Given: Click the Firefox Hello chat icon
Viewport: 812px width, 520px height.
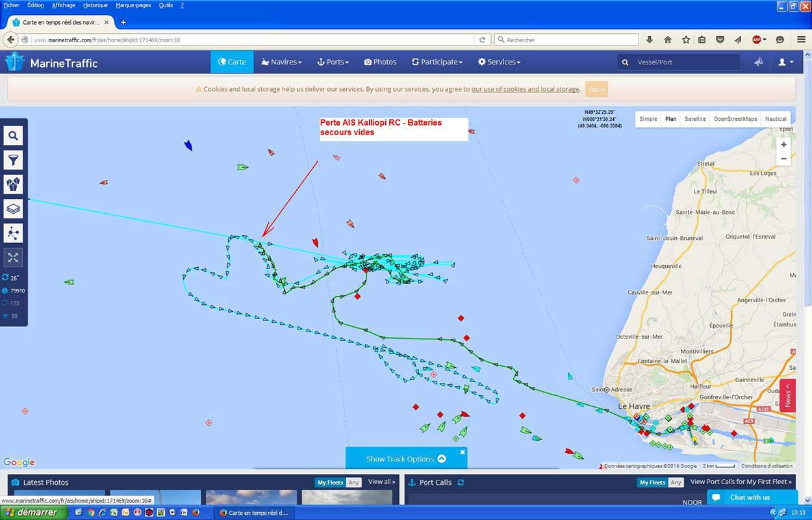Looking at the screenshot, I should pos(780,40).
